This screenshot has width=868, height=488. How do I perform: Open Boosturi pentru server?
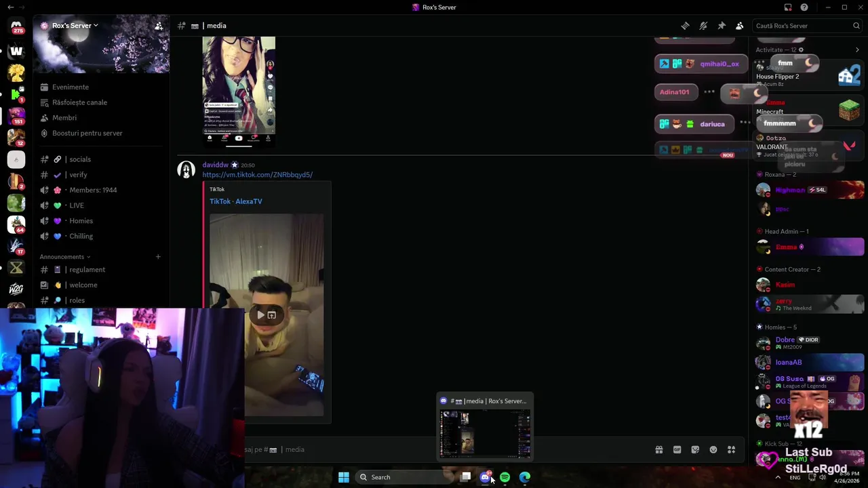coord(102,133)
